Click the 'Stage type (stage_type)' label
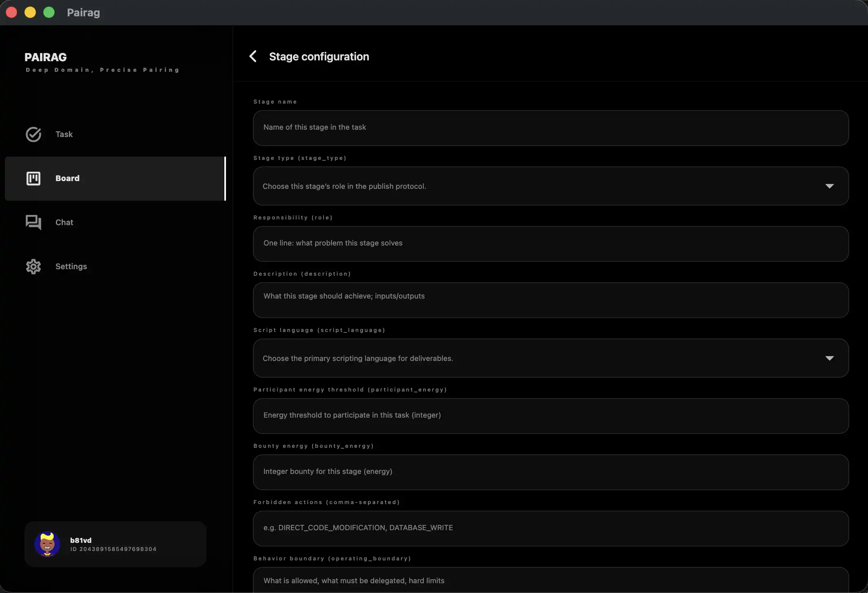The image size is (868, 593). point(300,158)
